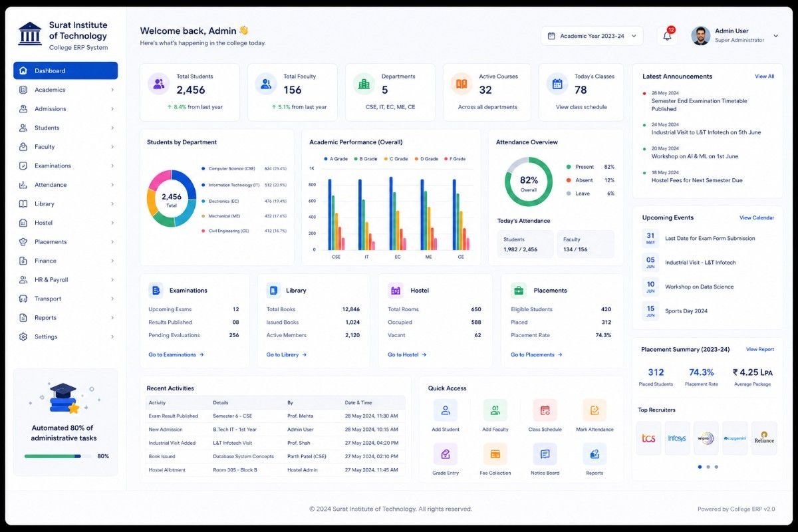Open the Academic Year 2023-24 dropdown

[592, 36]
